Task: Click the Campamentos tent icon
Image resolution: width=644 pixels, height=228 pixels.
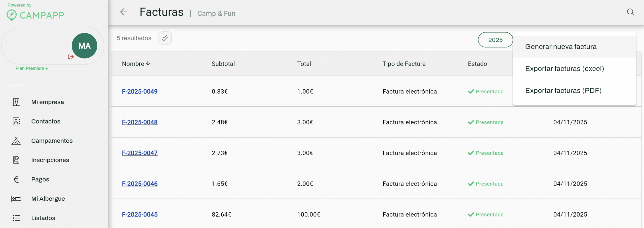Action: click(x=16, y=141)
